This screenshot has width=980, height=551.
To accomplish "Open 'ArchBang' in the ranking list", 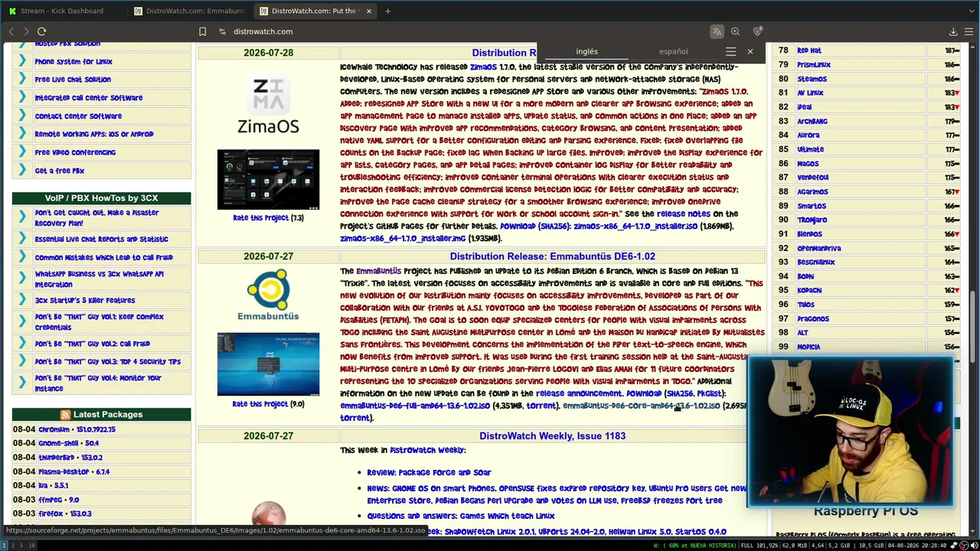I will click(x=812, y=121).
